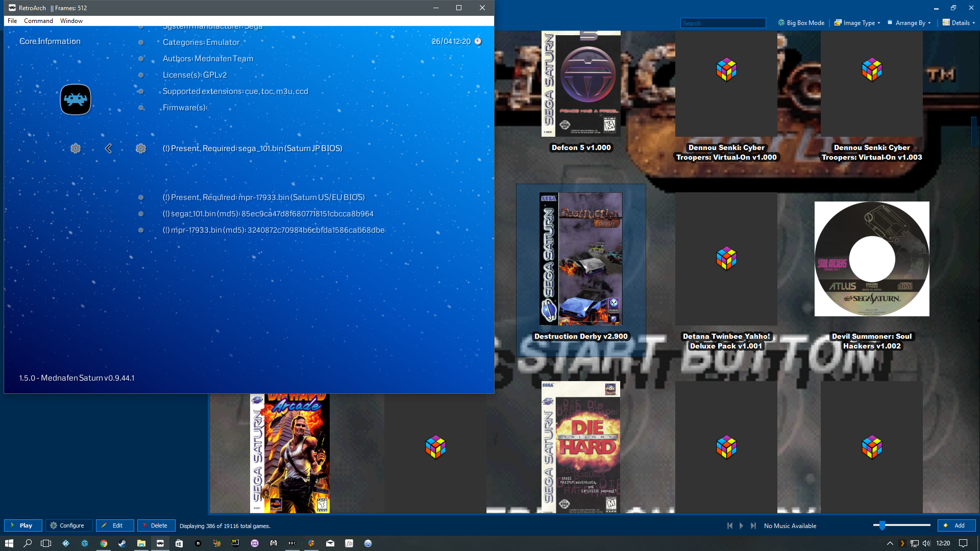
Task: Click the LaunchBox vertical scrollbar thumb
Action: pos(974,131)
